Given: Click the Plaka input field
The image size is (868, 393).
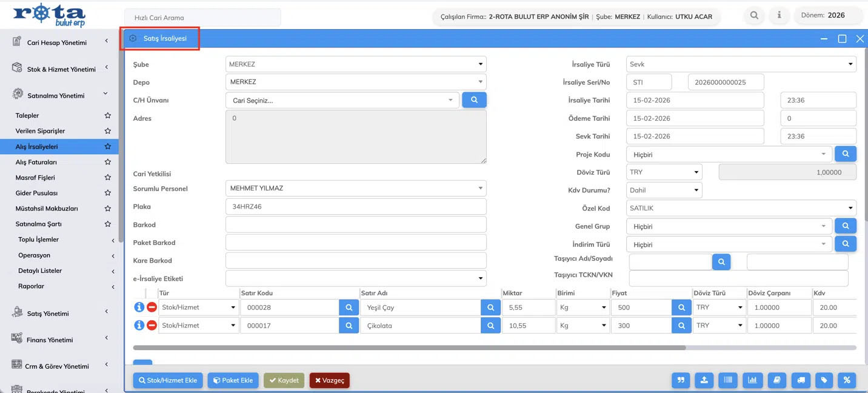Looking at the screenshot, I should pos(356,207).
